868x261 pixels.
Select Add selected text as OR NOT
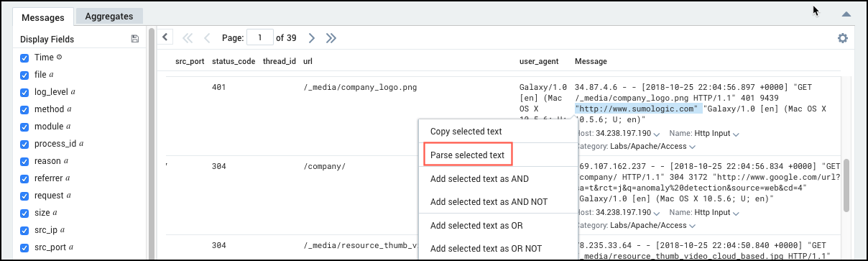coord(486,249)
